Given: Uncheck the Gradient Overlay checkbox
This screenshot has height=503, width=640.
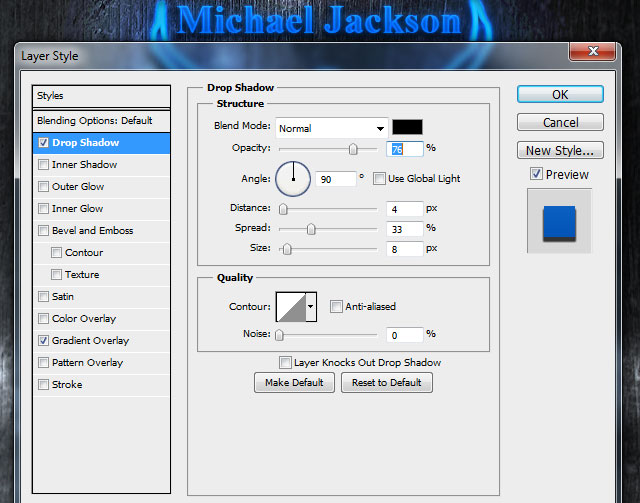Looking at the screenshot, I should 43,341.
